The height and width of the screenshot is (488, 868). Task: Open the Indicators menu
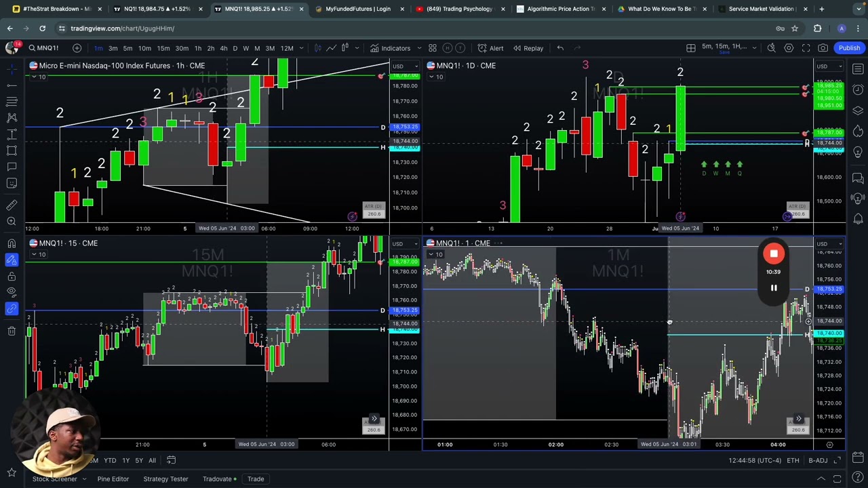(x=390, y=48)
